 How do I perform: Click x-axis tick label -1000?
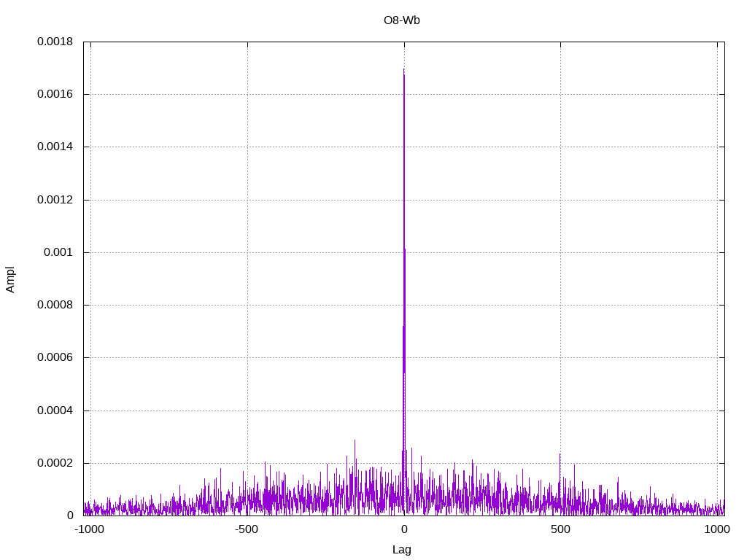click(89, 529)
